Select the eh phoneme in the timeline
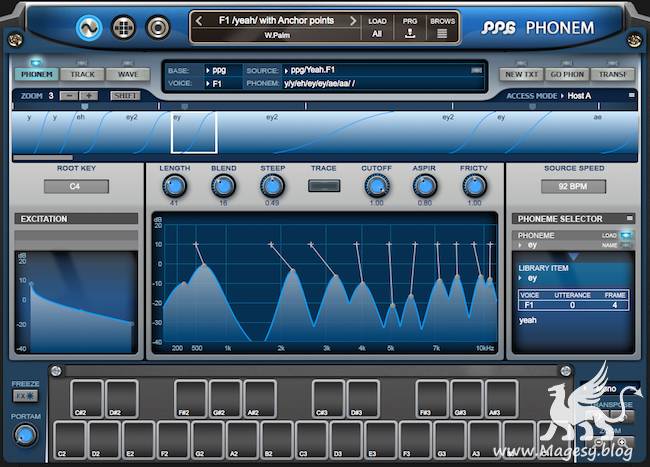This screenshot has width=650, height=467. point(80,117)
